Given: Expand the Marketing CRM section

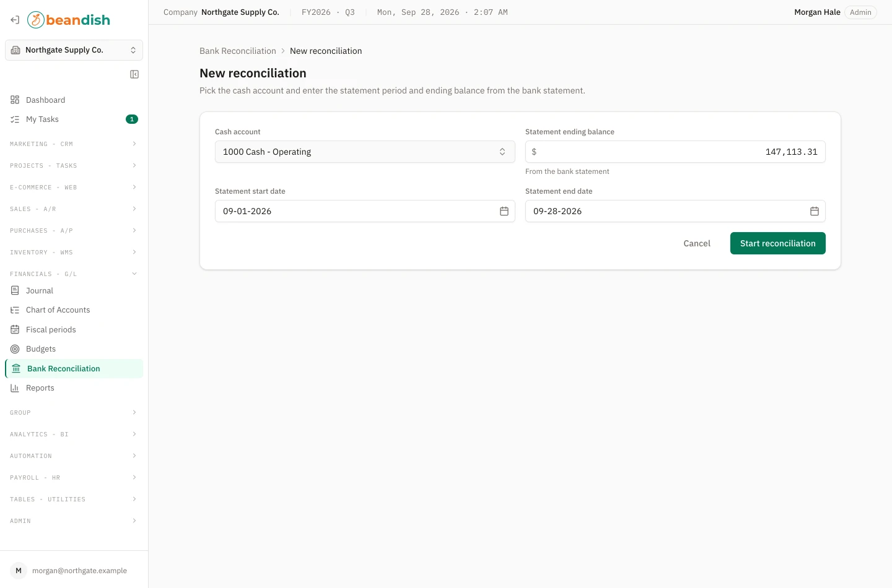Looking at the screenshot, I should [x=74, y=144].
